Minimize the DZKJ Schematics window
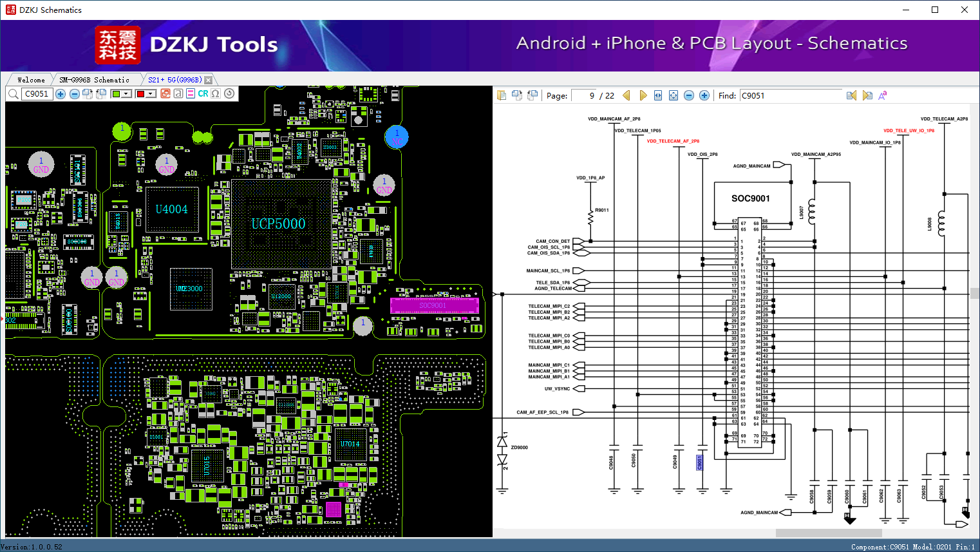 (x=905, y=10)
